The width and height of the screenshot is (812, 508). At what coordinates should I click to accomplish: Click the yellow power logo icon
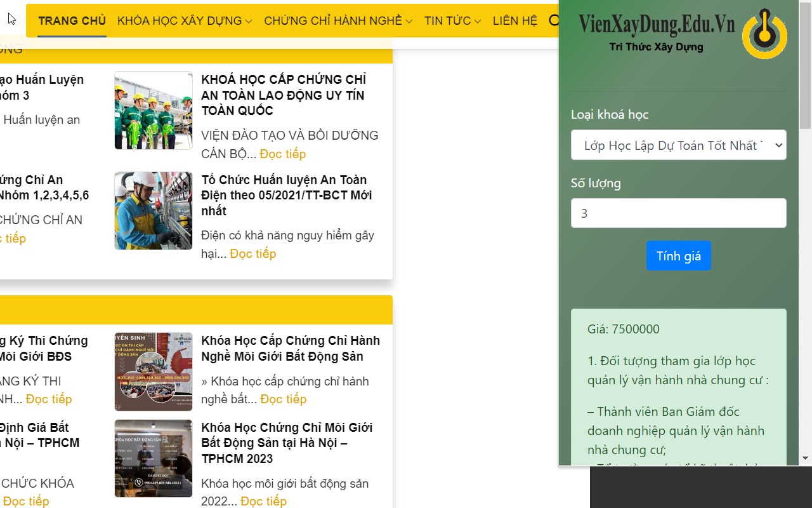pos(764,34)
